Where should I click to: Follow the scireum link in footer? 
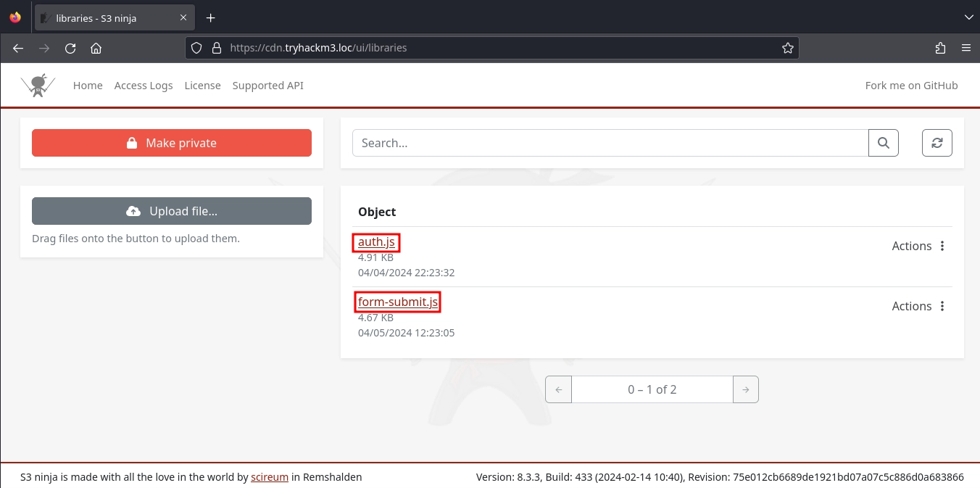point(270,477)
